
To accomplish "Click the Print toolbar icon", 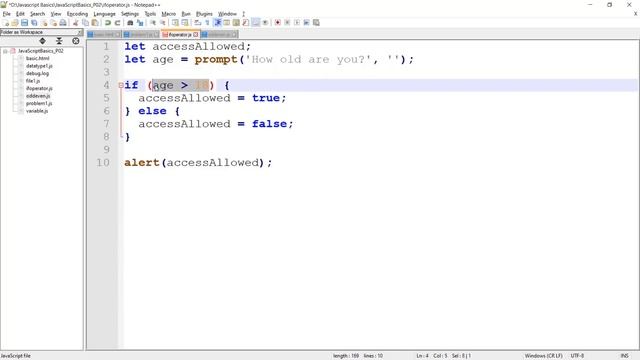I will click(x=63, y=22).
